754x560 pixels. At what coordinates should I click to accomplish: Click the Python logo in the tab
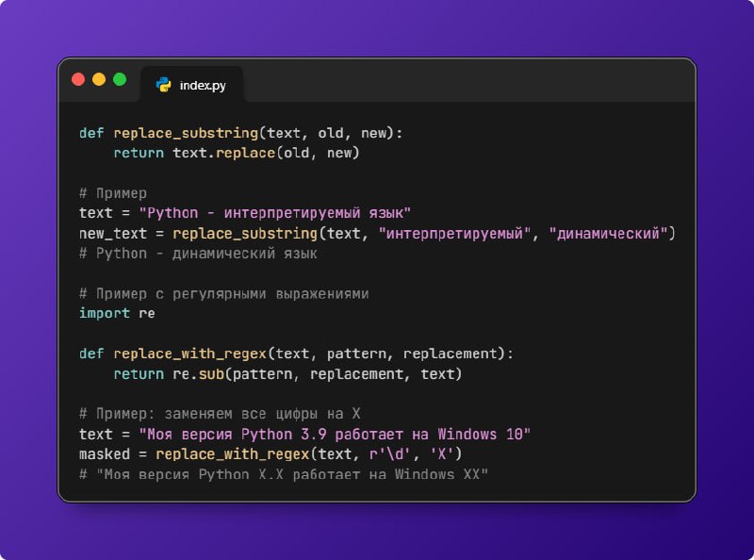pyautogui.click(x=163, y=85)
